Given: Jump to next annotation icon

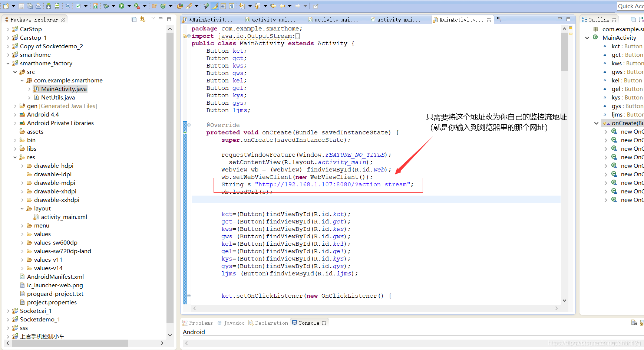Looking at the screenshot, I should pos(241,6).
